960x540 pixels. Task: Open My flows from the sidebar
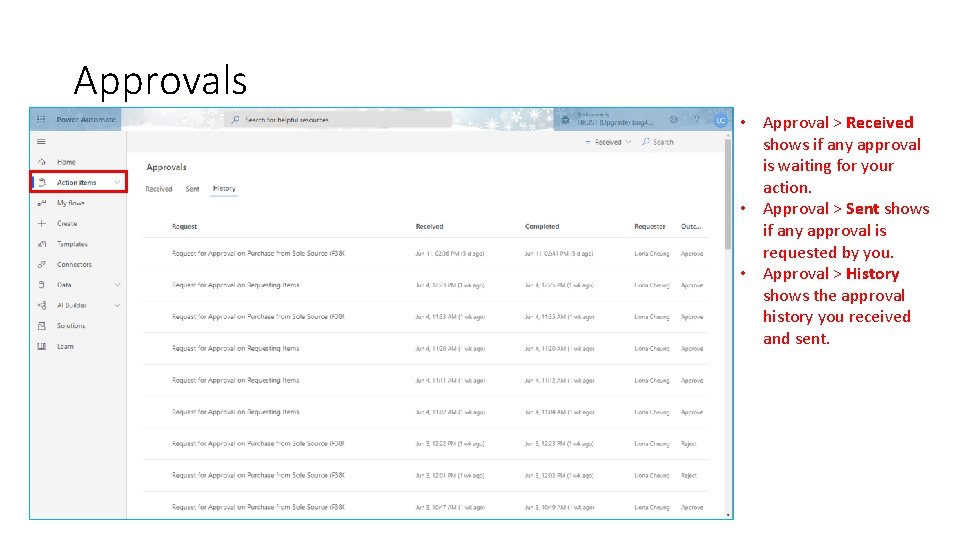coord(70,203)
